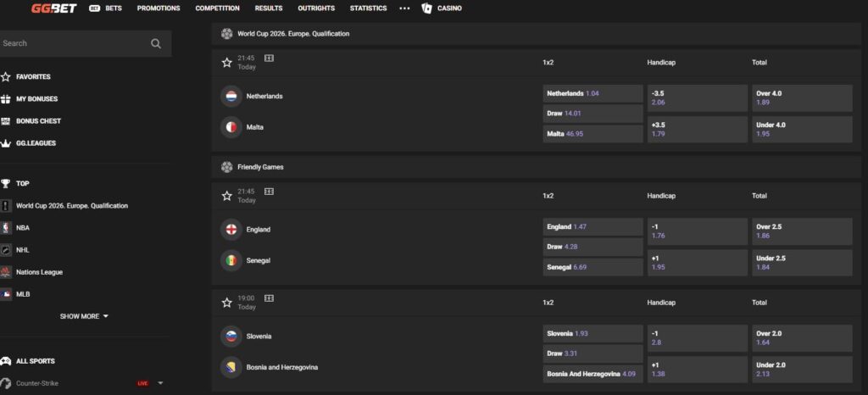This screenshot has width=868, height=395.
Task: Click the Favorites star icon in sidebar
Action: 6,77
